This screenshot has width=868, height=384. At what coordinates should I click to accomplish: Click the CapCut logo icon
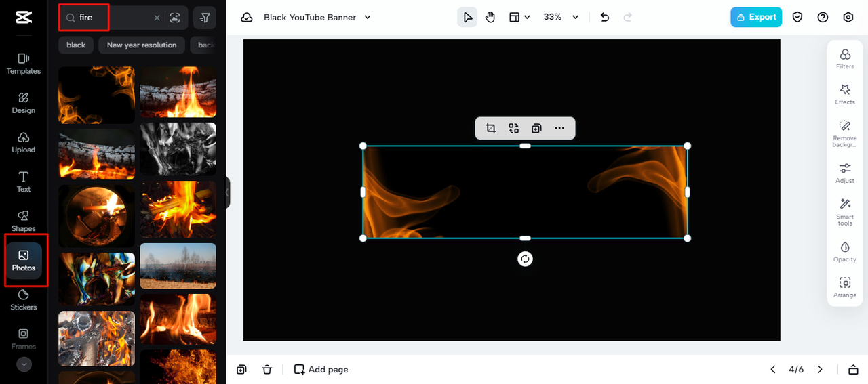coord(24,18)
